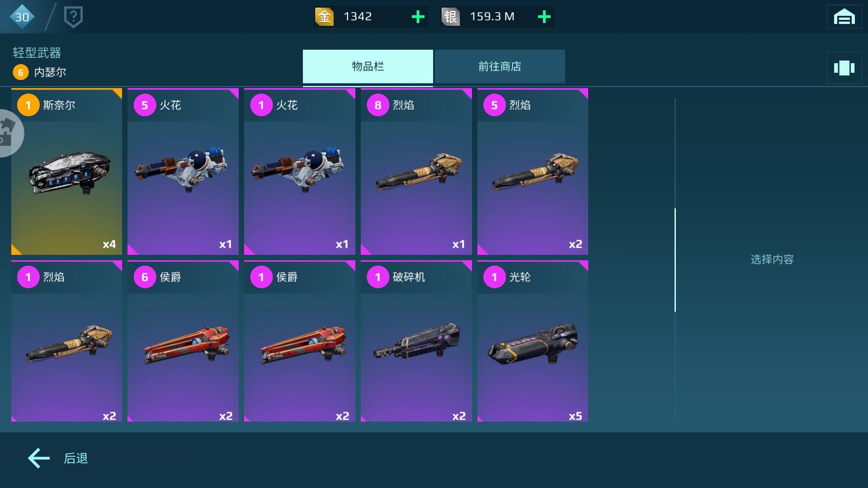Image resolution: width=868 pixels, height=488 pixels.
Task: Select the 斯奈尔 weapon card
Action: (x=67, y=172)
